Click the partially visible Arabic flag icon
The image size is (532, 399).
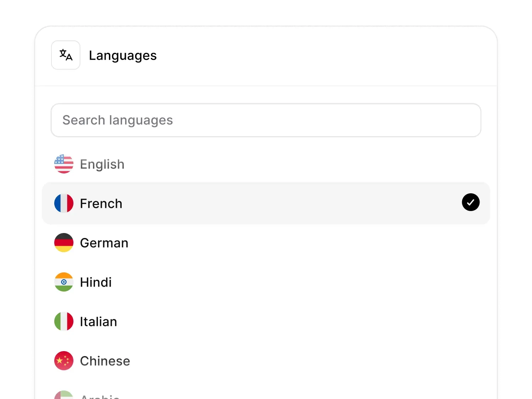(x=64, y=395)
